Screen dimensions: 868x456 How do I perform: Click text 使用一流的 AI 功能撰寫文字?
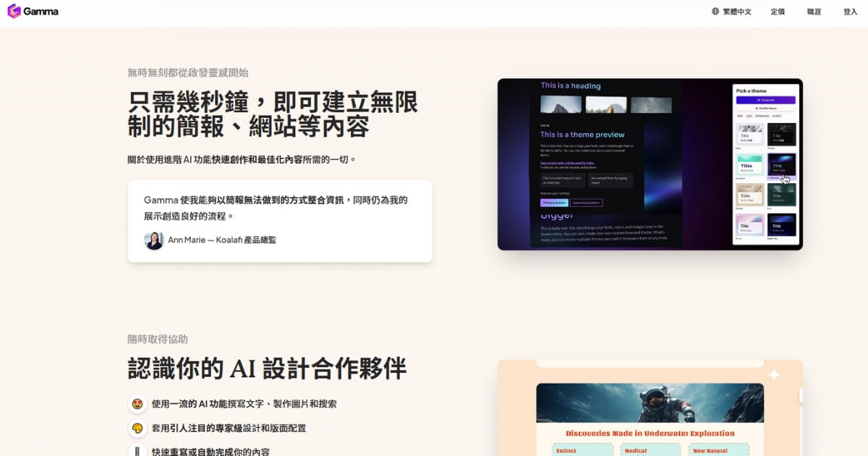pos(244,404)
